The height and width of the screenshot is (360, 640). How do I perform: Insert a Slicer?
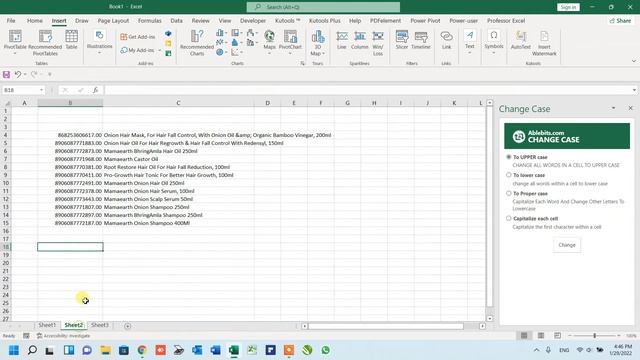[x=402, y=40]
